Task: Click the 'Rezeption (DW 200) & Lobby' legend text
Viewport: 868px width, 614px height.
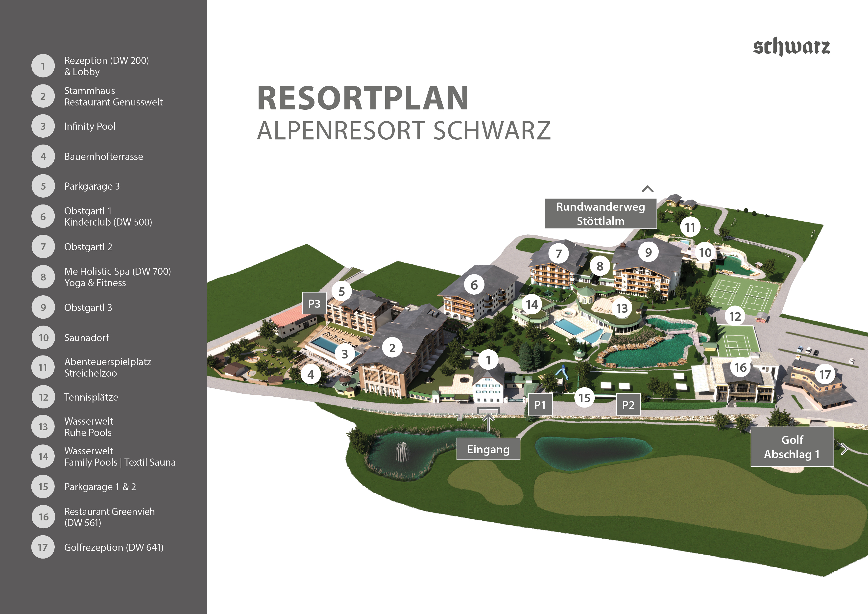Action: point(107,66)
